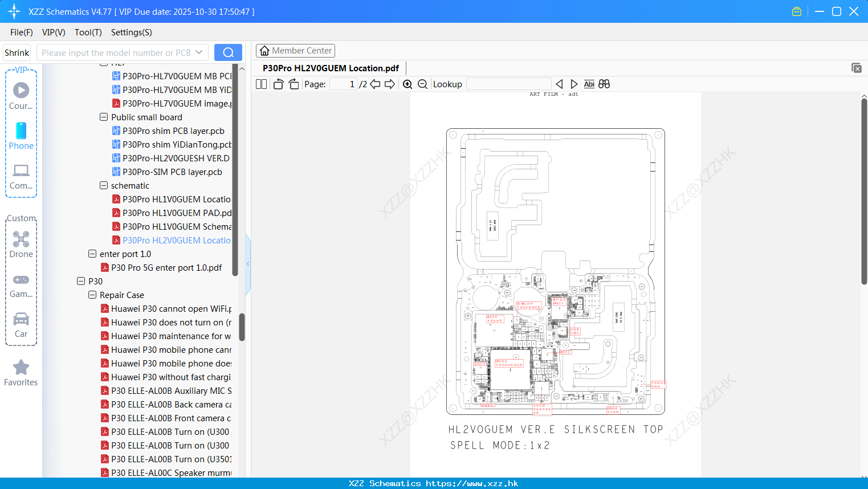Go to previous page arrow
This screenshot has height=489, width=868.
click(375, 84)
